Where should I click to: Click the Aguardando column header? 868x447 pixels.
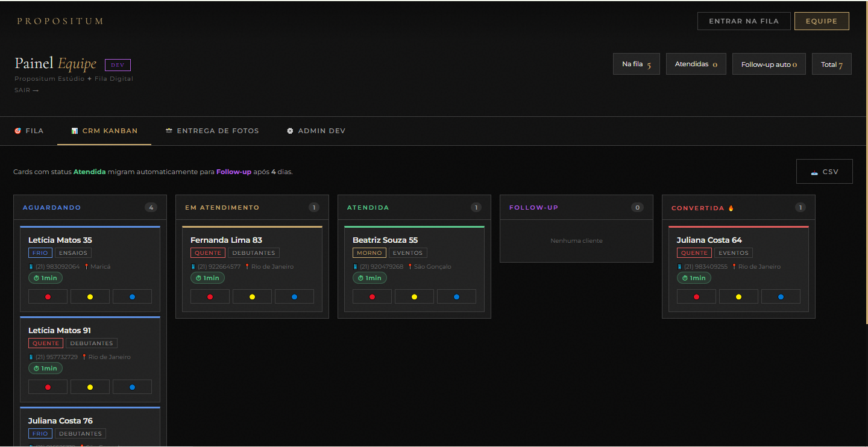(90, 207)
